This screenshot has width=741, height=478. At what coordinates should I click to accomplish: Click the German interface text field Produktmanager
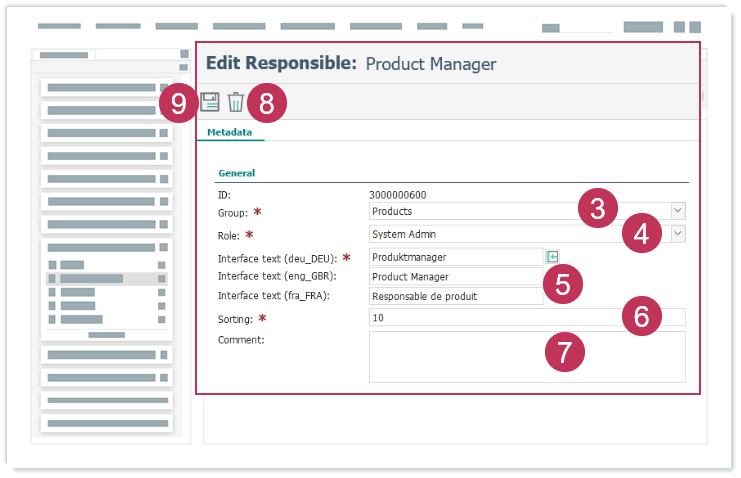(x=455, y=257)
